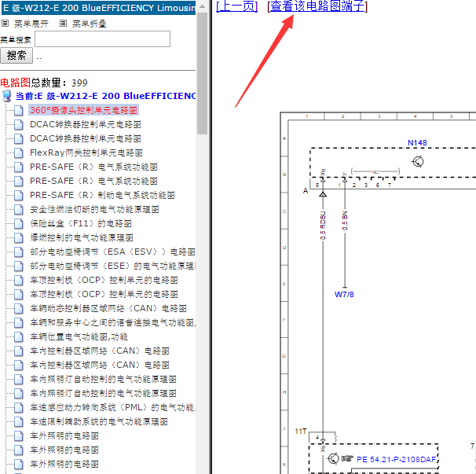Click the transistor symbol left of PE 54.21-P-2108DAF
The height and width of the screenshot is (474, 476).
[333, 458]
